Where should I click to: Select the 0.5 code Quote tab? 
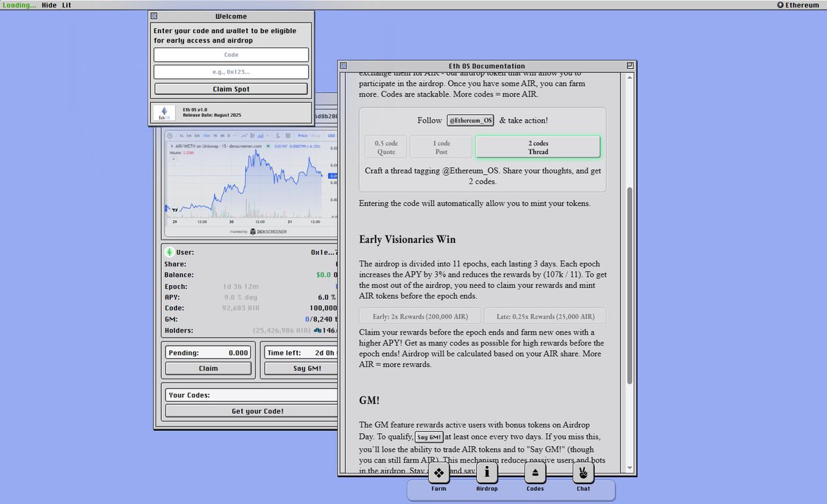(386, 147)
